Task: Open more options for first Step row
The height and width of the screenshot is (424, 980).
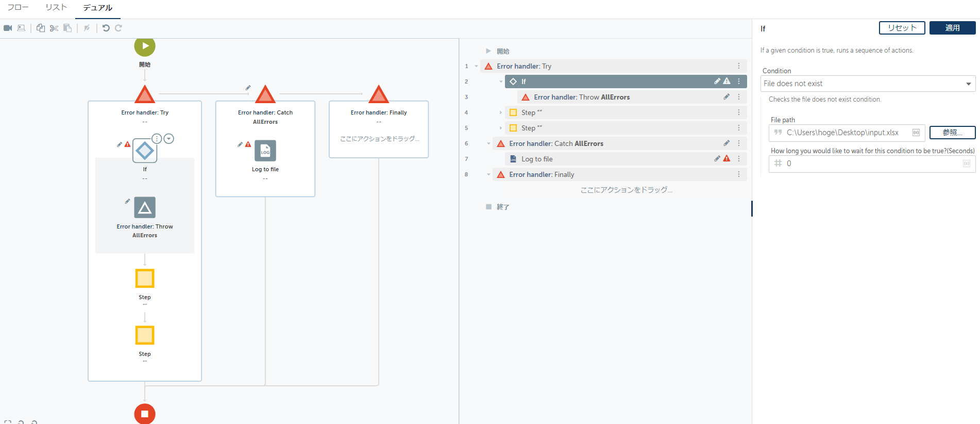Action: [x=739, y=112]
